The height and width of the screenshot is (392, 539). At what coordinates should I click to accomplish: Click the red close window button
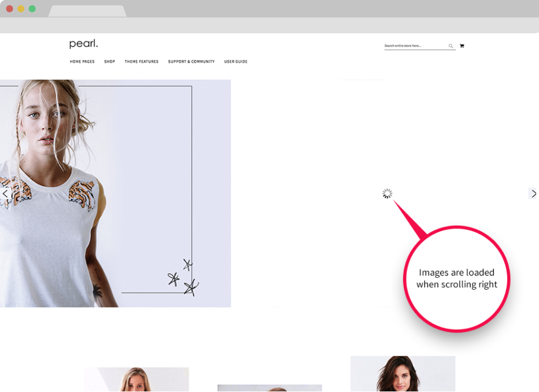pyautogui.click(x=10, y=8)
